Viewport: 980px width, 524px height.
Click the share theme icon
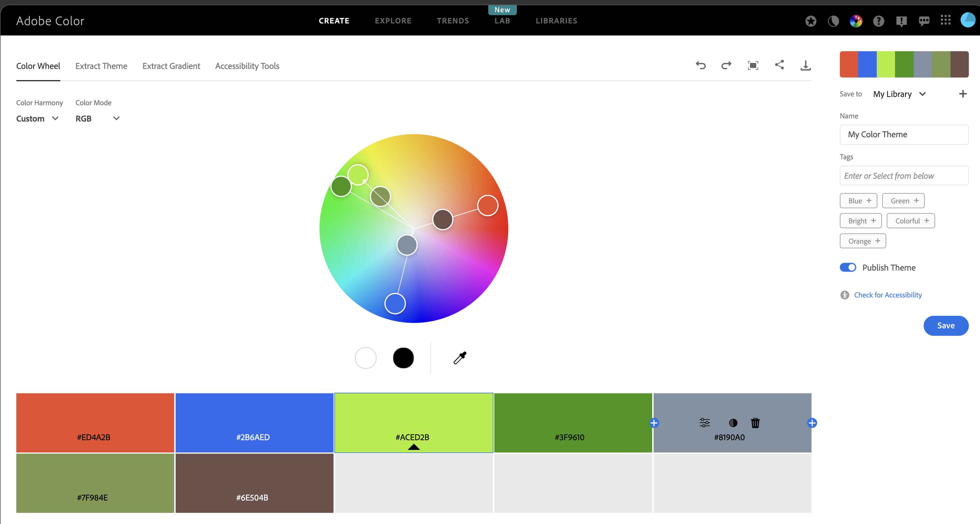[779, 65]
